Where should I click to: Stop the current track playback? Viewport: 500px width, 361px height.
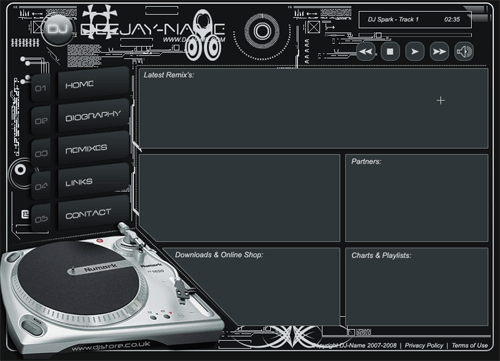pos(390,52)
